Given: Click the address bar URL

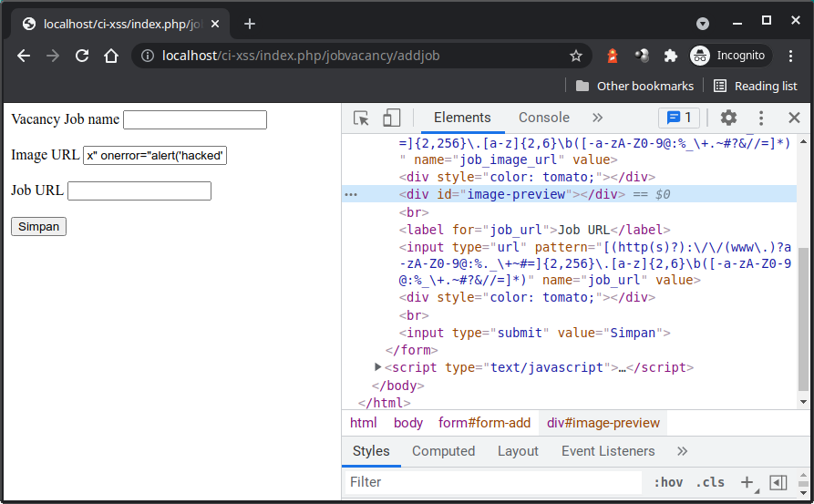Looking at the screenshot, I should (301, 56).
